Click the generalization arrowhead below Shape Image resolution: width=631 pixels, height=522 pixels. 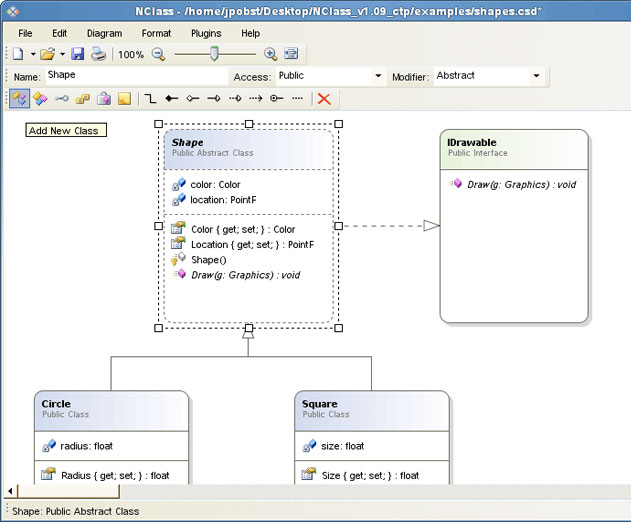[248, 334]
